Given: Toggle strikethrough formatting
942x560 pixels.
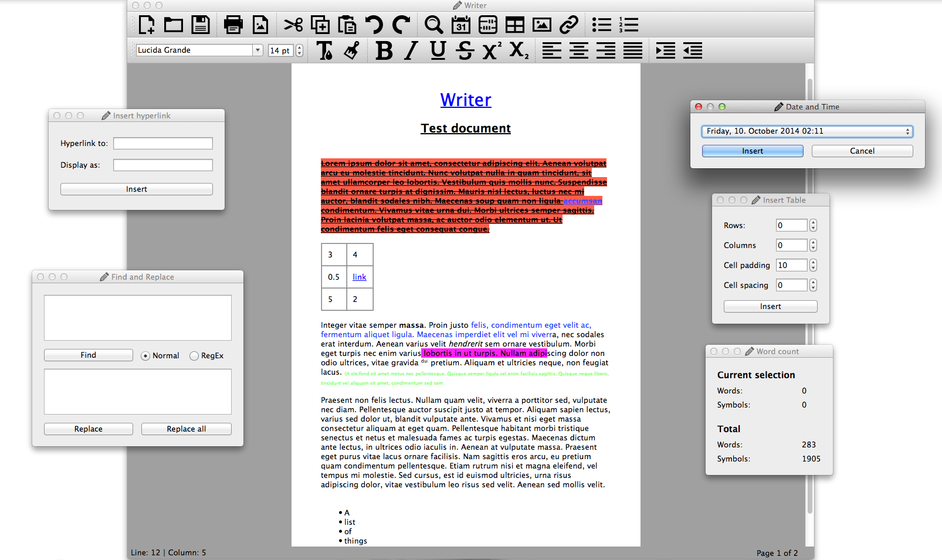Looking at the screenshot, I should (465, 50).
